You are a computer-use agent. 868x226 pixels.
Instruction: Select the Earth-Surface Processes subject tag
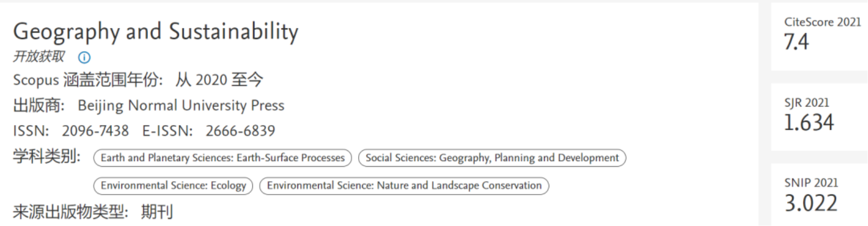tap(222, 158)
